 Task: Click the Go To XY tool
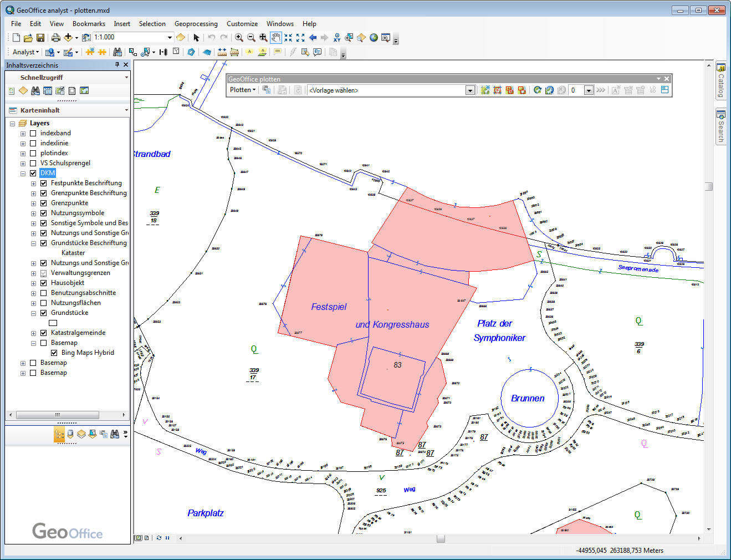click(337, 38)
